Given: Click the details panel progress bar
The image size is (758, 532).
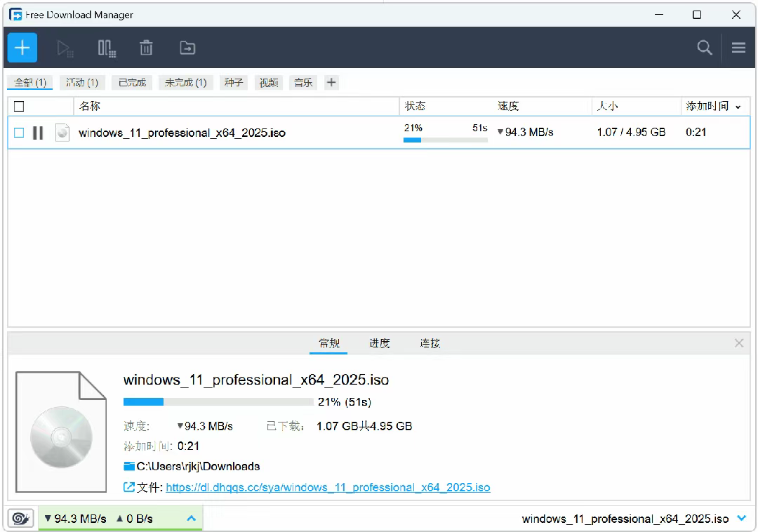Looking at the screenshot, I should pyautogui.click(x=218, y=401).
